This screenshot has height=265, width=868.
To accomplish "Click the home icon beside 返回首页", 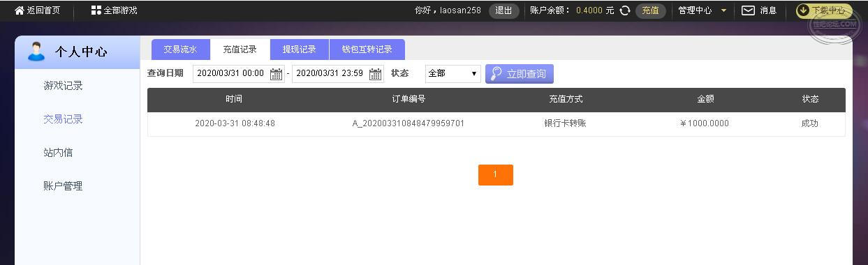I will [x=20, y=10].
